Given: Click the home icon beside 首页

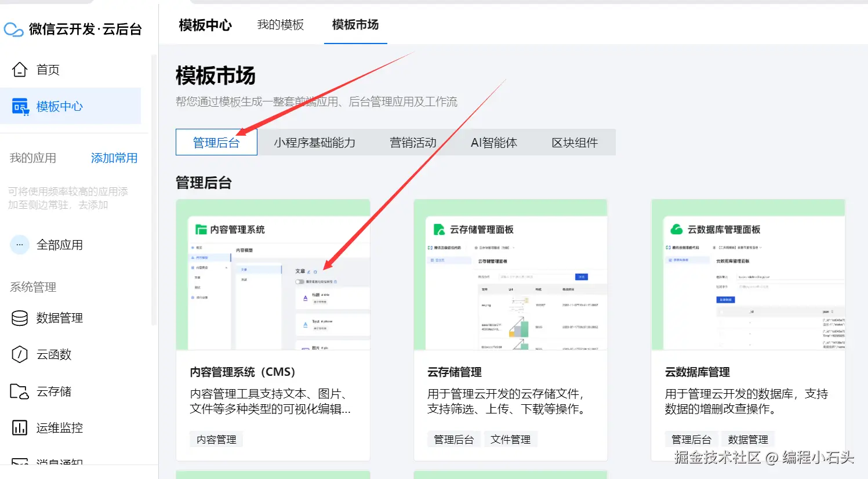Looking at the screenshot, I should click(x=20, y=70).
